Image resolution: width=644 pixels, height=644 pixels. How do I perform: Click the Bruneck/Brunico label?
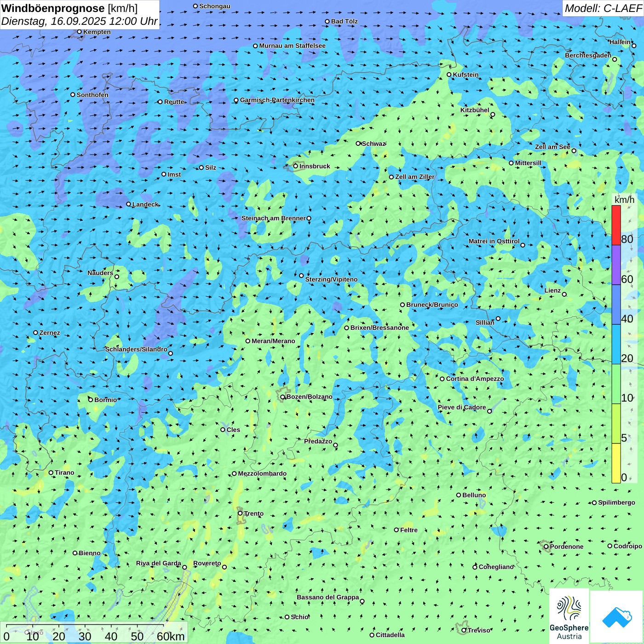coord(432,305)
